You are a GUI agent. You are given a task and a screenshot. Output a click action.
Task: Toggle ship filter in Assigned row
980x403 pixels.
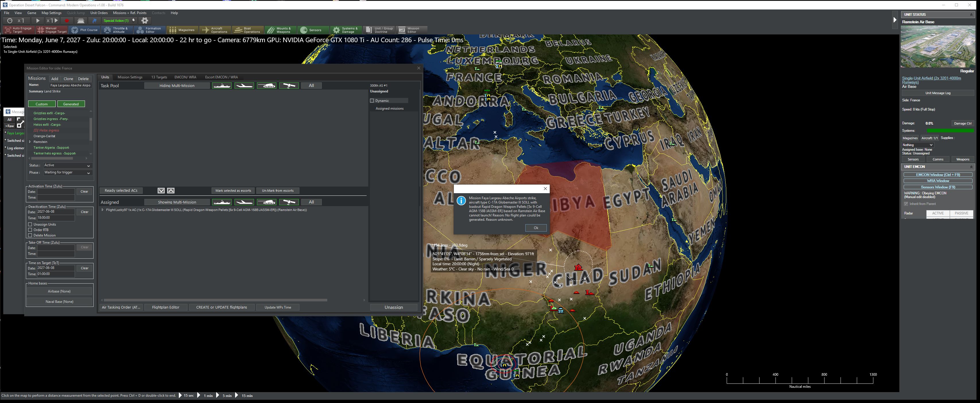tap(222, 202)
